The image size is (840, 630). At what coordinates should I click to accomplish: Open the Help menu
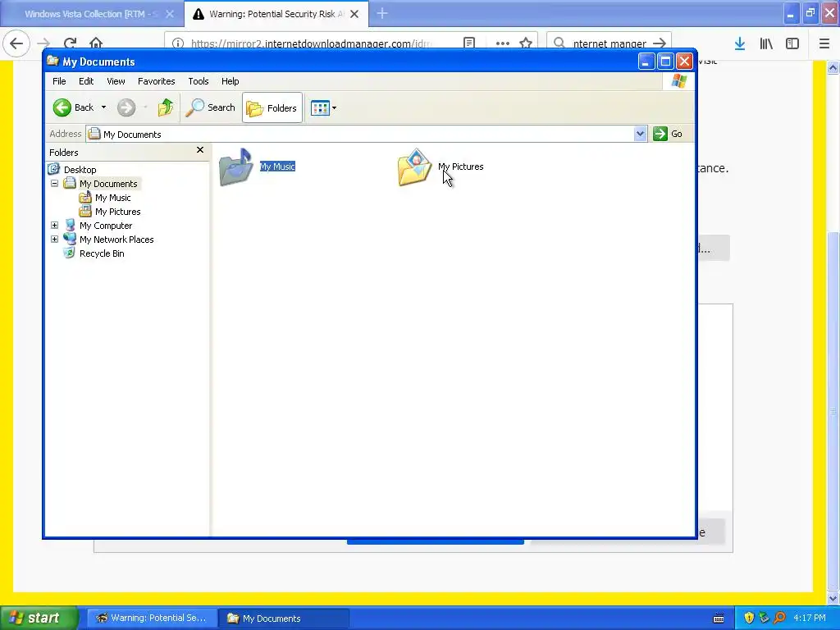(x=231, y=81)
